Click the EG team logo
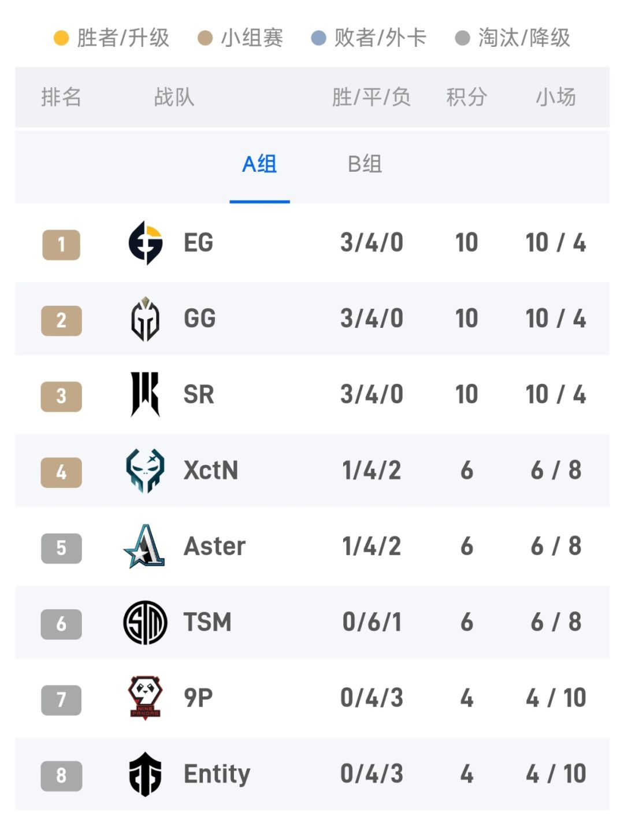The width and height of the screenshot is (624, 840). [145, 243]
